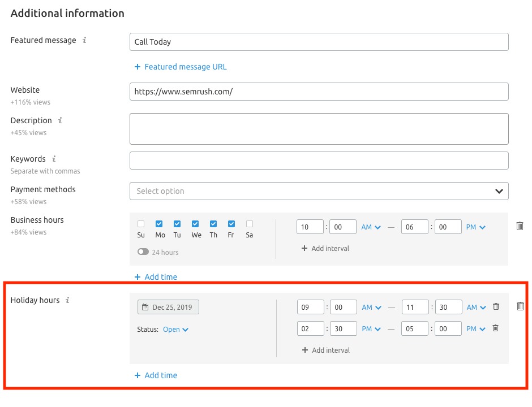Add interval to Business hours
Screen dimensions: 532x407
coord(325,248)
